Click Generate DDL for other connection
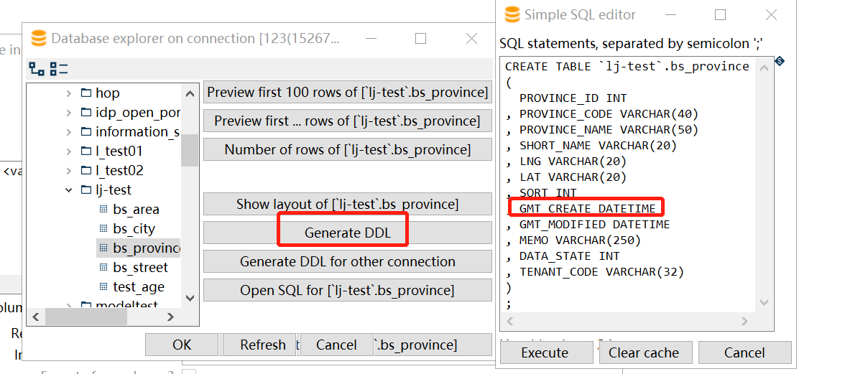868x374 pixels. 348,261
